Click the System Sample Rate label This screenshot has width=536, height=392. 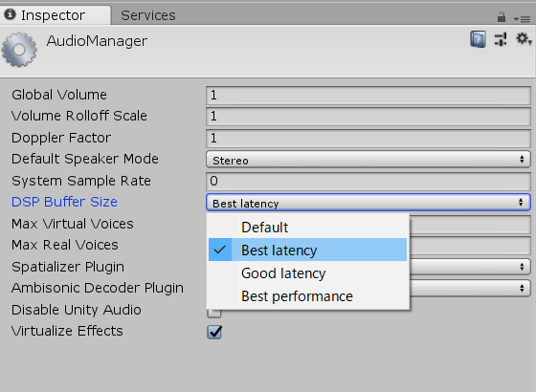coord(81,181)
